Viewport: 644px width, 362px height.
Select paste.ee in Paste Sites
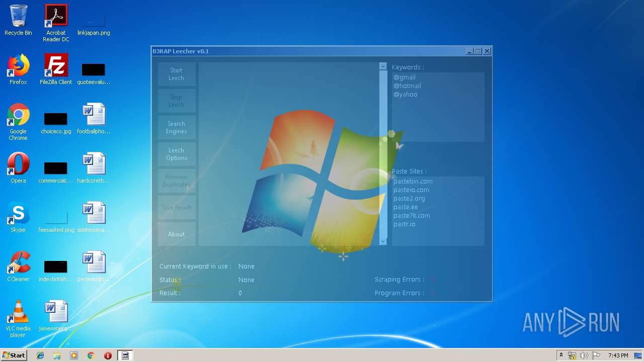point(406,207)
